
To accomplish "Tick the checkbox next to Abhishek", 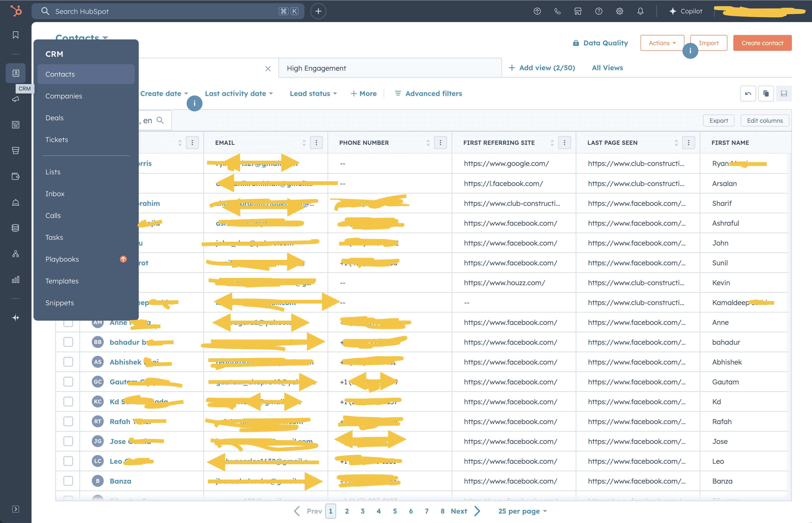I will (x=68, y=362).
